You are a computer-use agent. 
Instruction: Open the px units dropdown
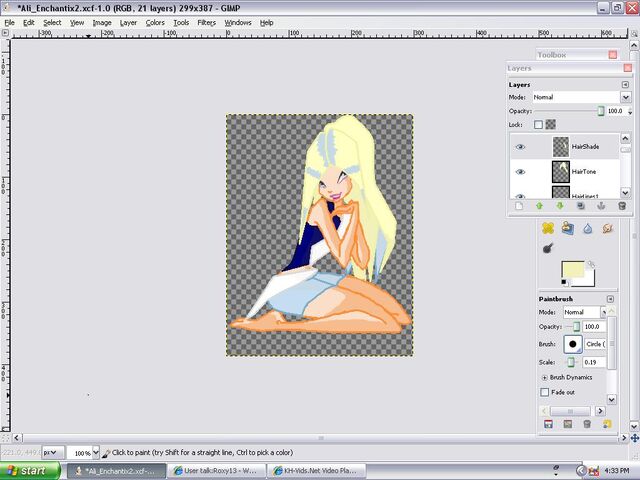click(x=53, y=453)
